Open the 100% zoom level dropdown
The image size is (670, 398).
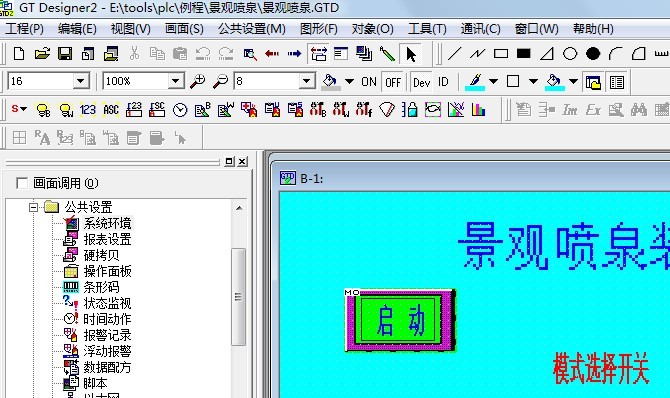(x=175, y=81)
